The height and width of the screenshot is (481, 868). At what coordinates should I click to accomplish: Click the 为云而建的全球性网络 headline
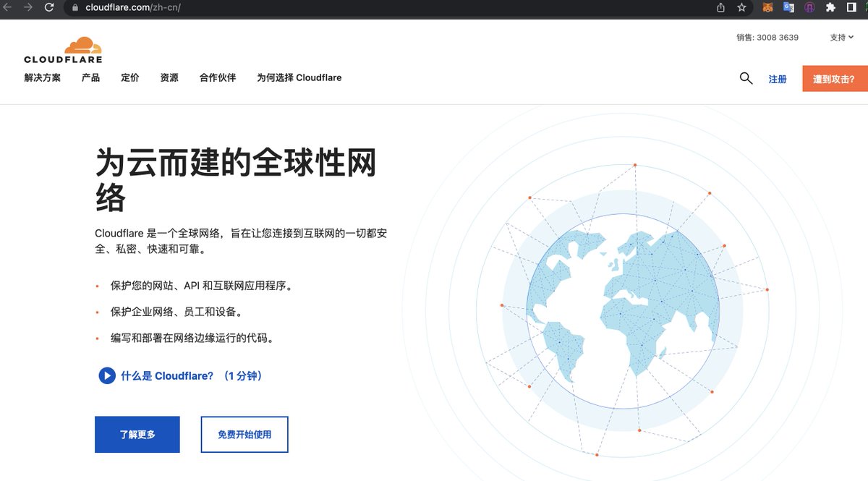click(236, 179)
